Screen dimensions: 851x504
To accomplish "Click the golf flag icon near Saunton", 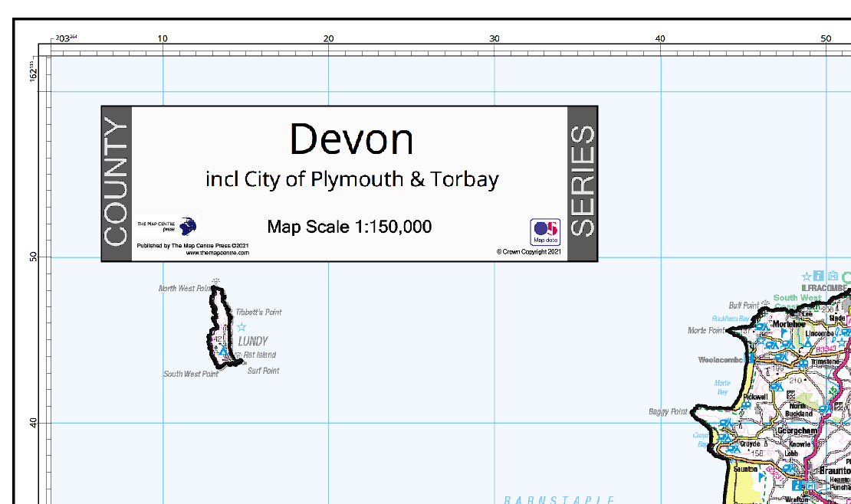I will click(761, 476).
